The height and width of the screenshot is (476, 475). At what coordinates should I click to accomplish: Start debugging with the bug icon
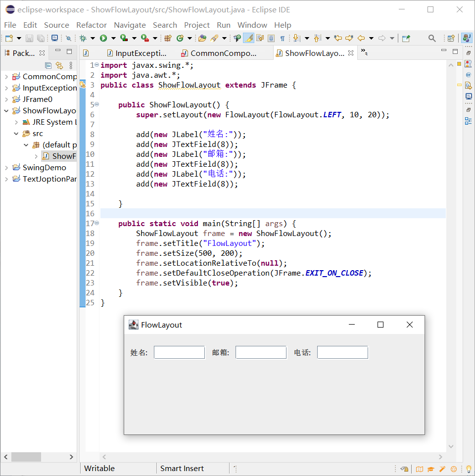[x=83, y=38]
